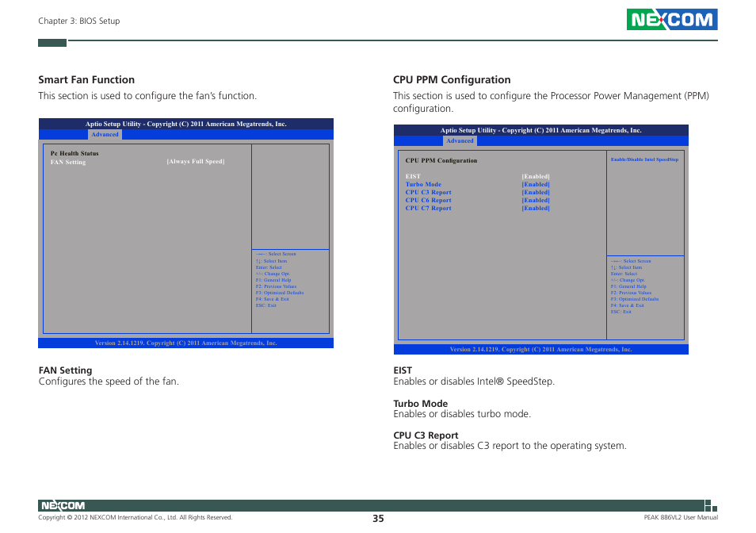Image resolution: width=756 pixels, height=533 pixels.
Task: Change the EIST [Enabled] value
Action: [x=536, y=177]
